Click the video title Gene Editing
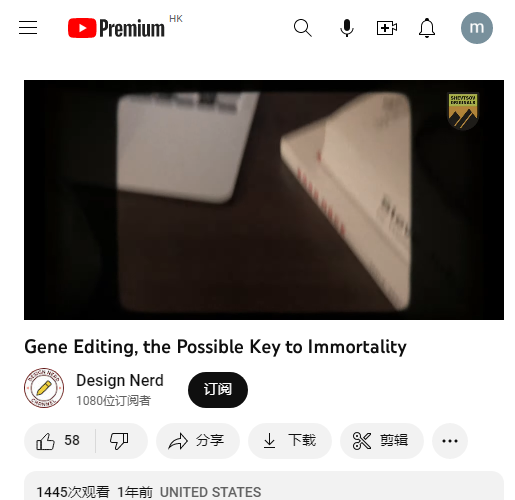This screenshot has height=500, width=515. [x=215, y=347]
